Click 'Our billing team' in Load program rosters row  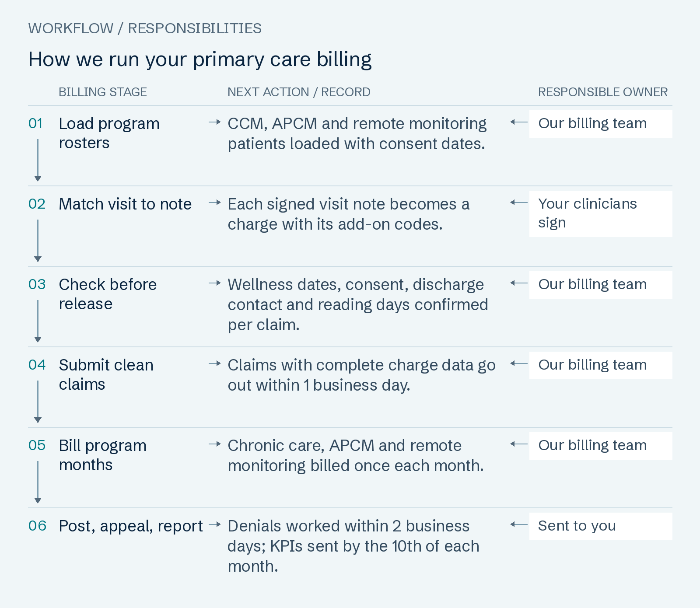click(x=601, y=124)
